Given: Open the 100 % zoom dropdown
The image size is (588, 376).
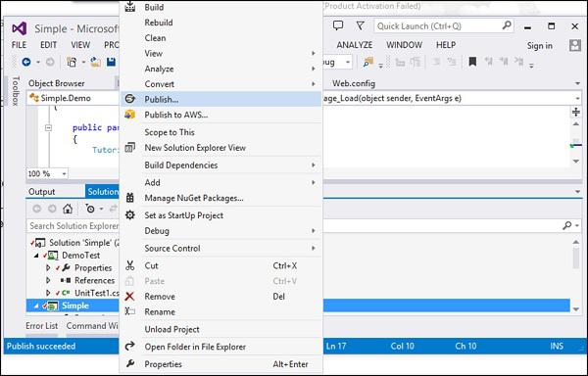Looking at the screenshot, I should pyautogui.click(x=64, y=173).
